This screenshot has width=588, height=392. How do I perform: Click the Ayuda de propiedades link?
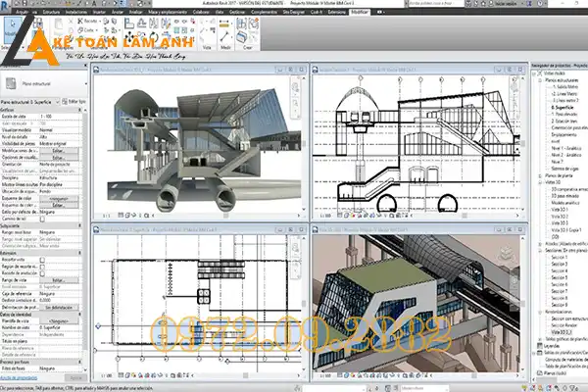20,376
